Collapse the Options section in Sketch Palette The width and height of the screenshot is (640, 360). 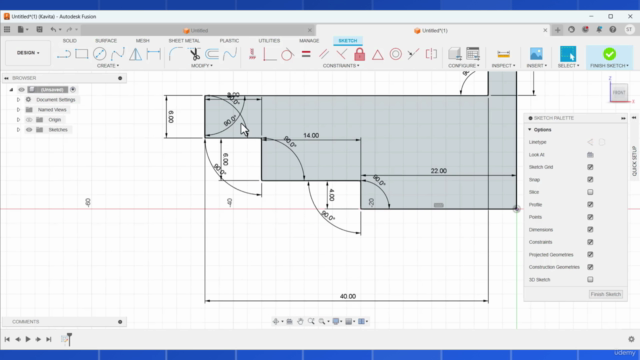(x=530, y=130)
